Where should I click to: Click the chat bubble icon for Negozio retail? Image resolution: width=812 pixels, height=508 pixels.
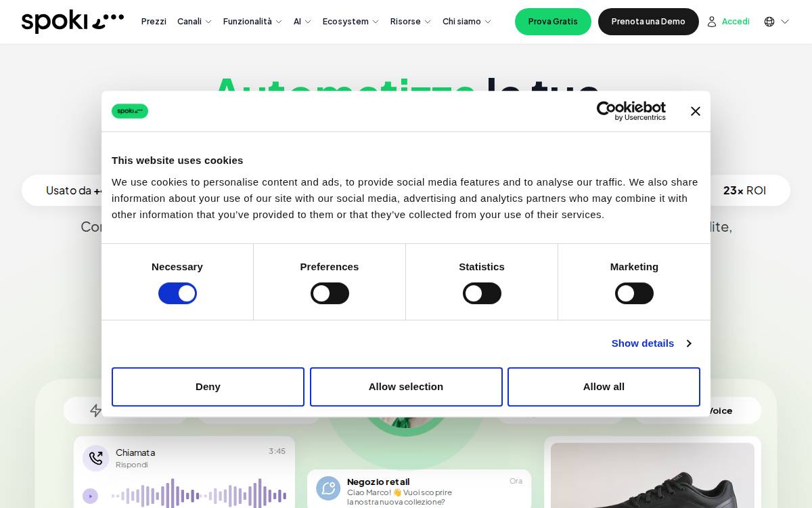(328, 488)
